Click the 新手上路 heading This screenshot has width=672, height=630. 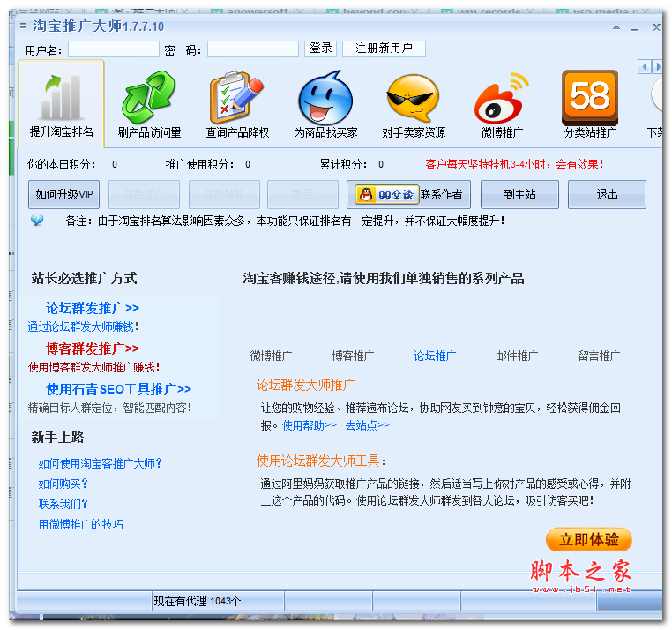click(x=57, y=437)
